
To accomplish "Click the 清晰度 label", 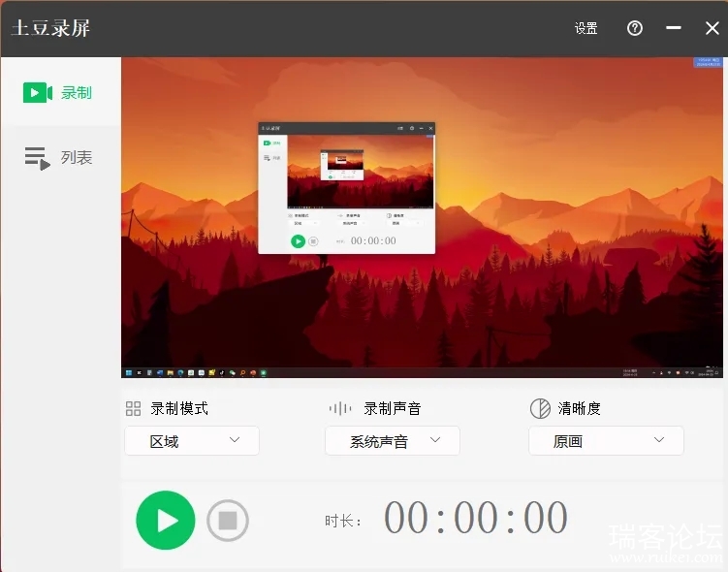I will click(x=579, y=408).
